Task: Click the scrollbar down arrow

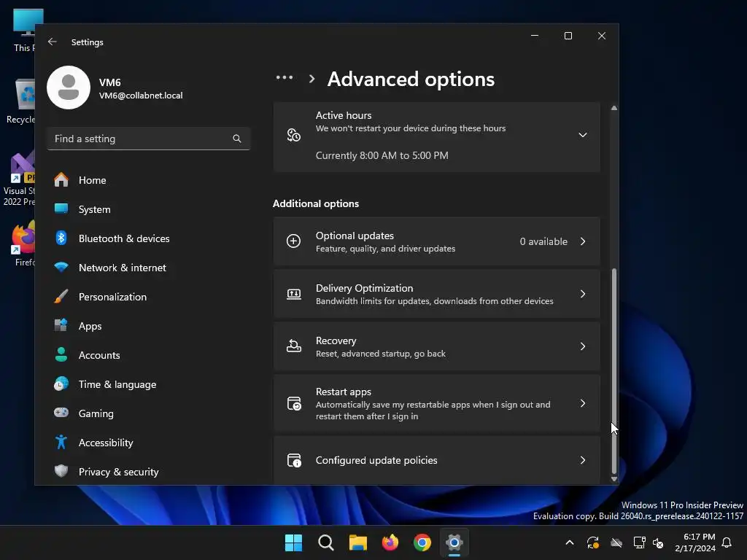Action: (614, 479)
